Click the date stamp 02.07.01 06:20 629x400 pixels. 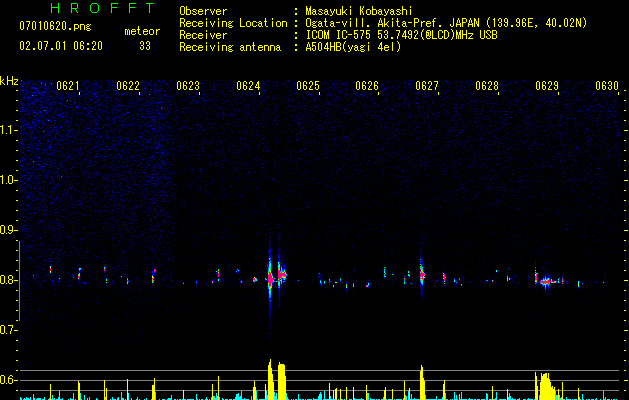pyautogui.click(x=61, y=46)
